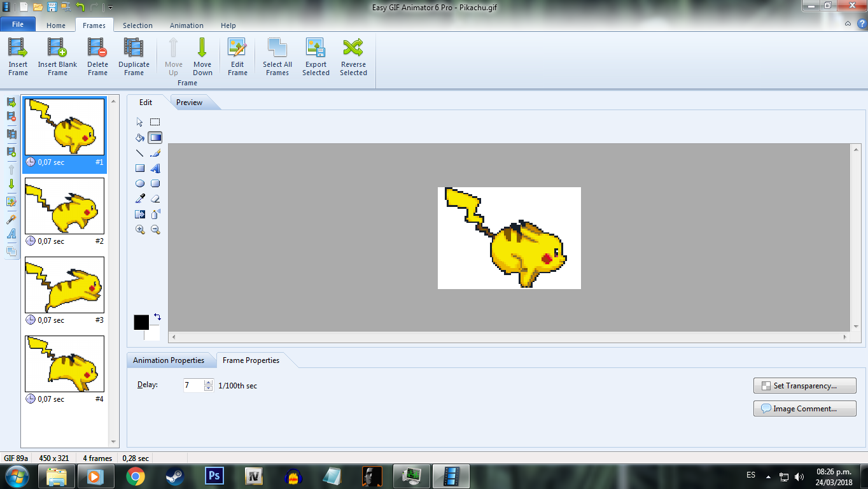
Task: Open the File menu
Action: (x=18, y=25)
